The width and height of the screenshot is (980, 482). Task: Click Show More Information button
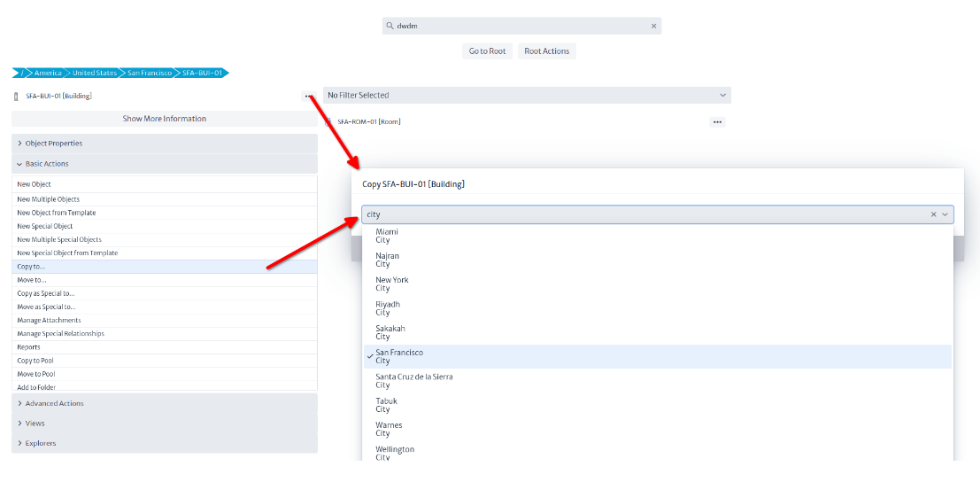(164, 119)
